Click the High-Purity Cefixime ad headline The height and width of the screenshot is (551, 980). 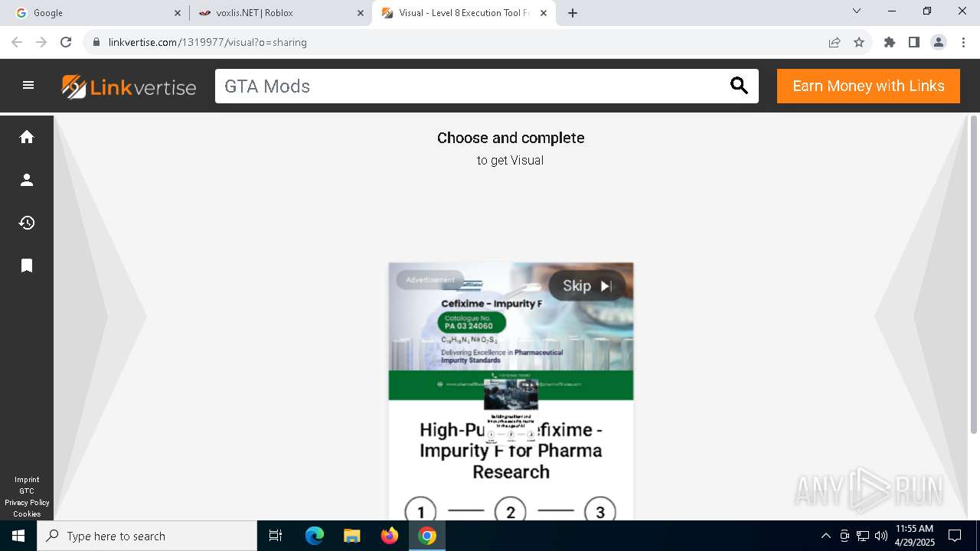click(x=511, y=451)
